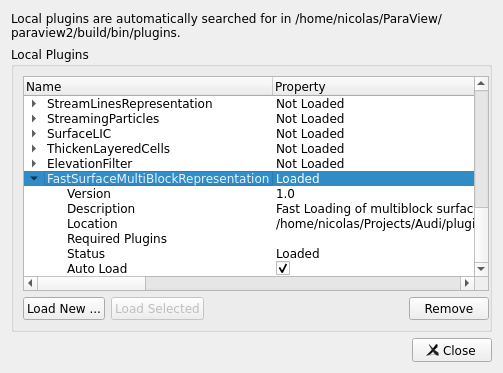Click the horizontal scrollbar right arrow
Screen dimensions: 503x373
[x=467, y=283]
